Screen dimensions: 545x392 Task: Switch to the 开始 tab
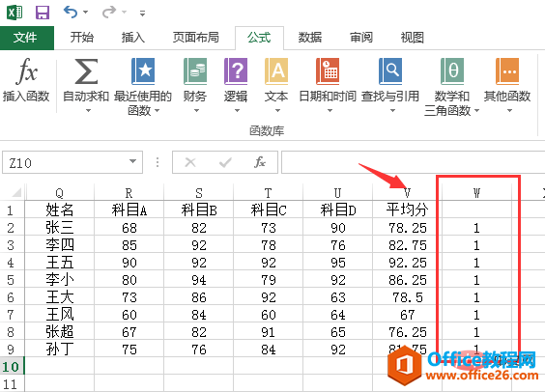(x=82, y=37)
